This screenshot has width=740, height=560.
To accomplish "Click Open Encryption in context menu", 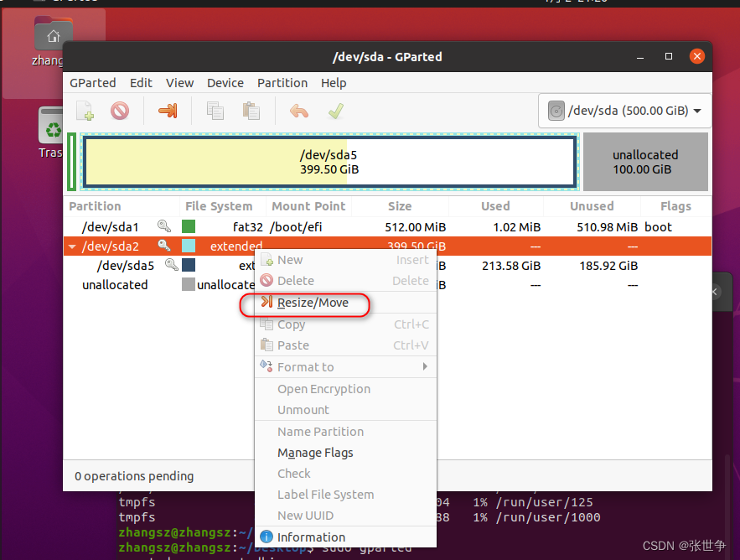I will 345,389.
